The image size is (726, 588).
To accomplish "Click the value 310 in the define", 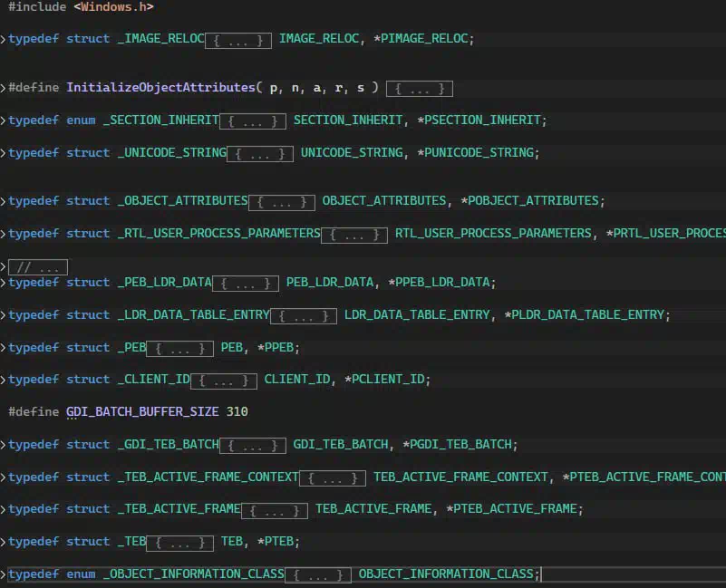I will [237, 412].
